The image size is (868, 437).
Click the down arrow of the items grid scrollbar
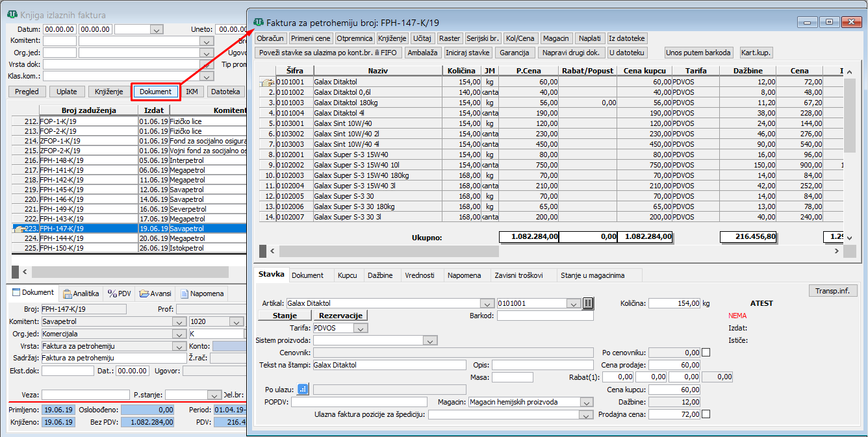click(849, 238)
